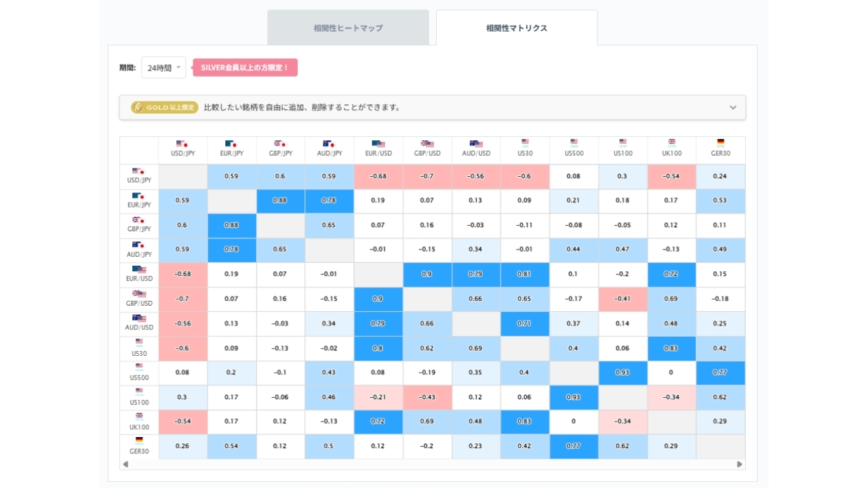Click the US100 flag icon in column header
The image size is (868, 488).
[x=623, y=142]
